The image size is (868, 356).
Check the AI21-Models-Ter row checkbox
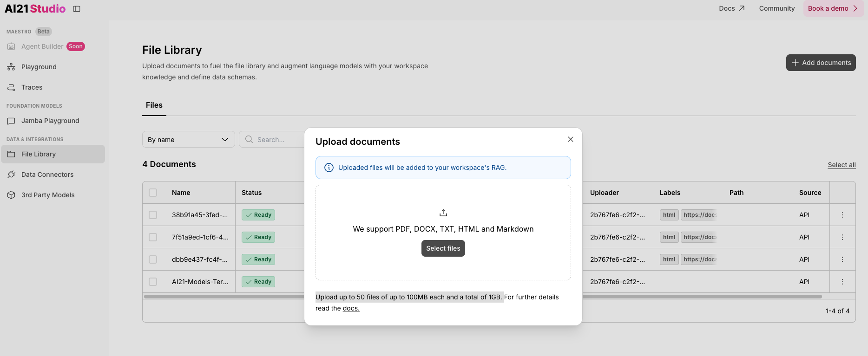(153, 282)
